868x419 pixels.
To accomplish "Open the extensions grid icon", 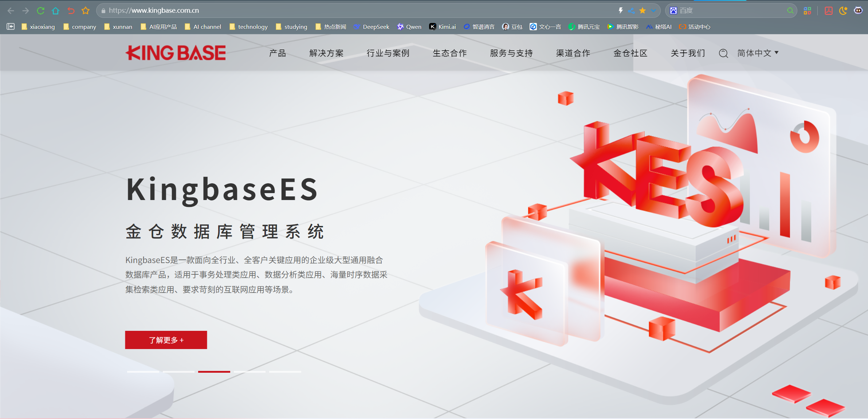I will pyautogui.click(x=808, y=11).
